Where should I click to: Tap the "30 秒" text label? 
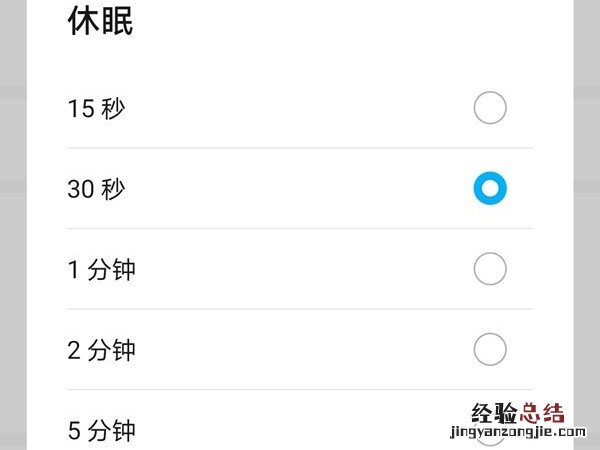tap(96, 188)
